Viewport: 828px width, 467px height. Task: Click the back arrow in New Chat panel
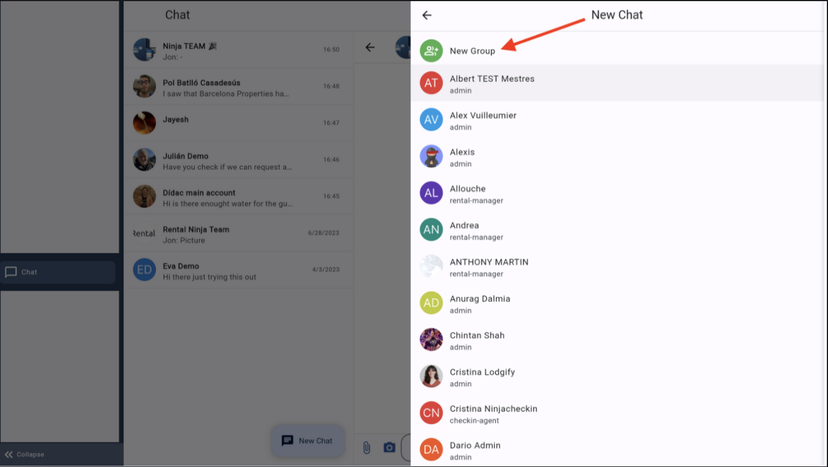click(x=427, y=15)
